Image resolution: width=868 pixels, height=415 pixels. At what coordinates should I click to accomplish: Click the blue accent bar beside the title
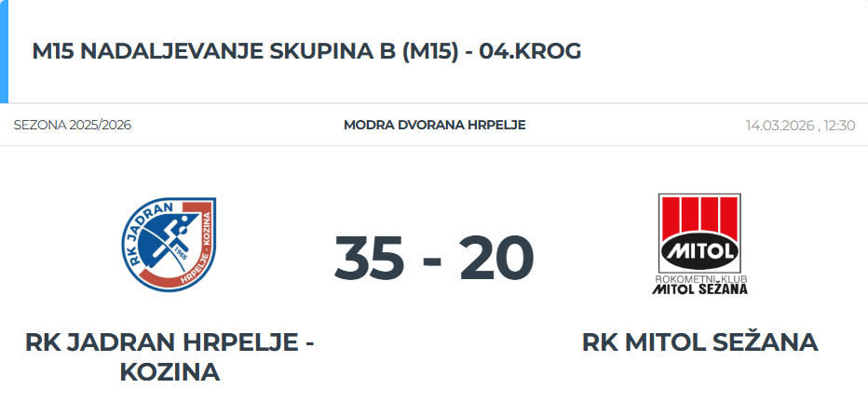(x=4, y=52)
